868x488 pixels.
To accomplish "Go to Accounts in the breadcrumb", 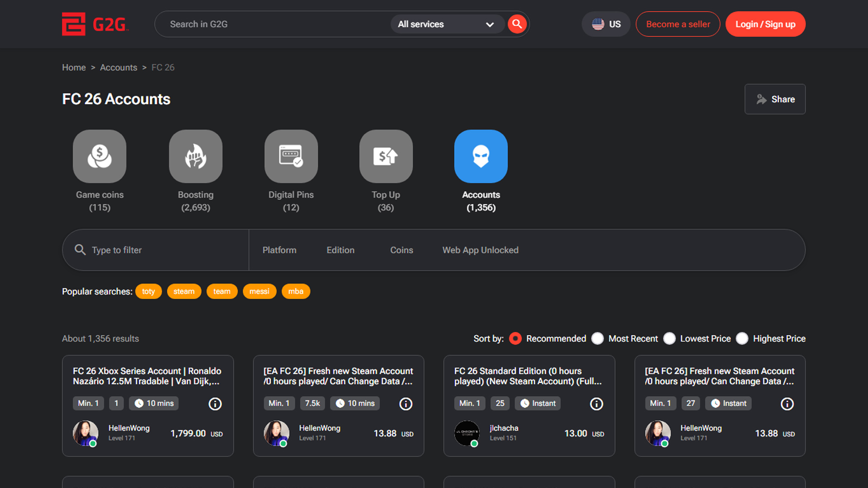I will coord(118,67).
